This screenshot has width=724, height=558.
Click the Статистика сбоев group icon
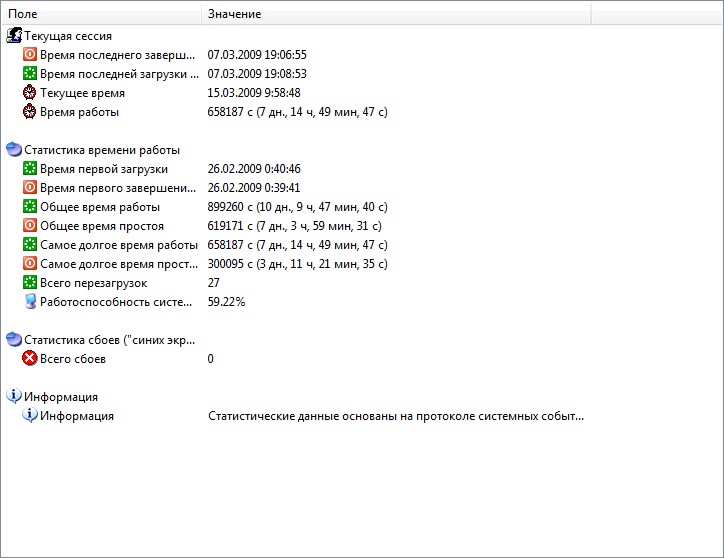click(14, 340)
